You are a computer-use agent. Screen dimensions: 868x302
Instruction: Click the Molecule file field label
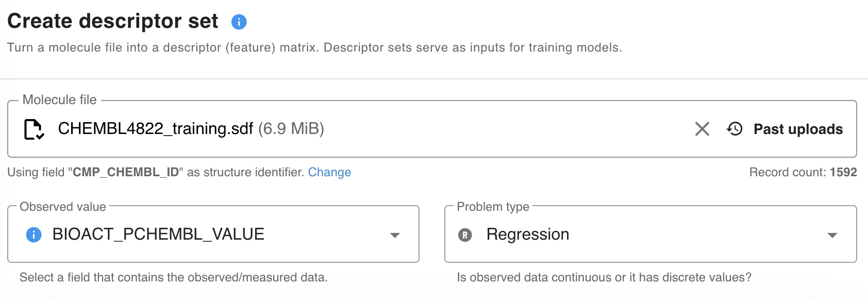coord(59,99)
